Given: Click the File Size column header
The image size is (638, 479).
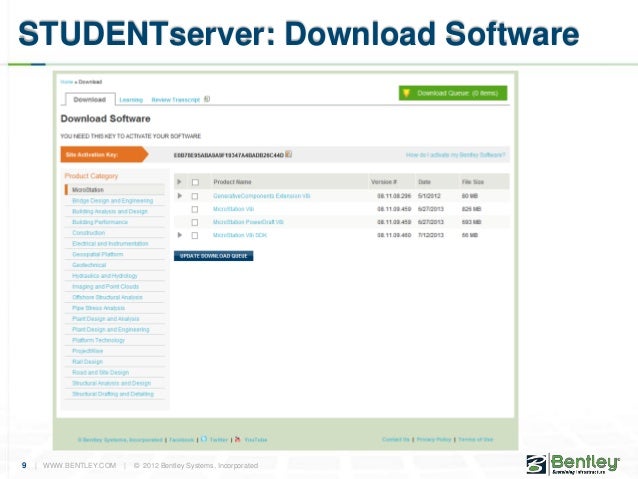Looking at the screenshot, I should coord(473,182).
